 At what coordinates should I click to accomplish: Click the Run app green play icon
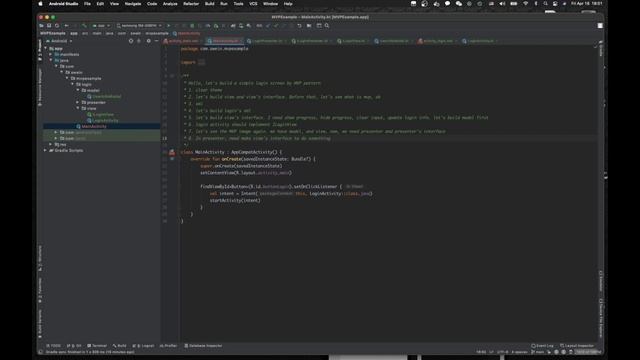168,26
